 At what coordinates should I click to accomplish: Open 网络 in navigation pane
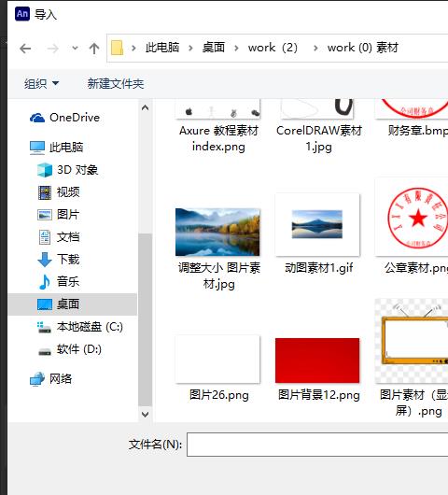point(61,379)
